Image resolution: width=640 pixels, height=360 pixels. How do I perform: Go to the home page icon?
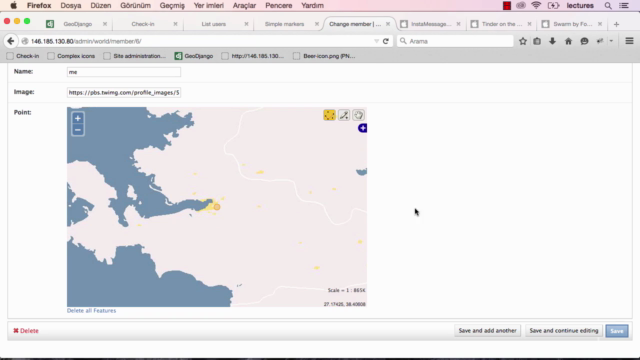pyautogui.click(x=568, y=41)
